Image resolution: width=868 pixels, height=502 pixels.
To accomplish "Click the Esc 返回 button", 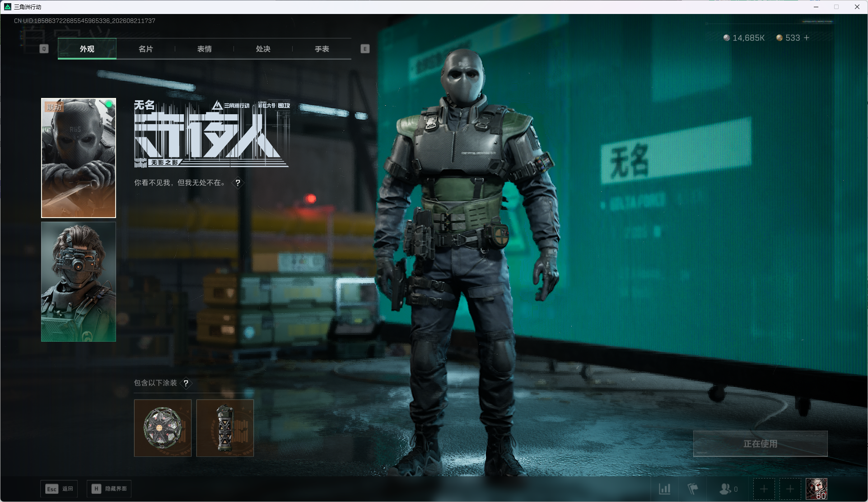I will [59, 489].
